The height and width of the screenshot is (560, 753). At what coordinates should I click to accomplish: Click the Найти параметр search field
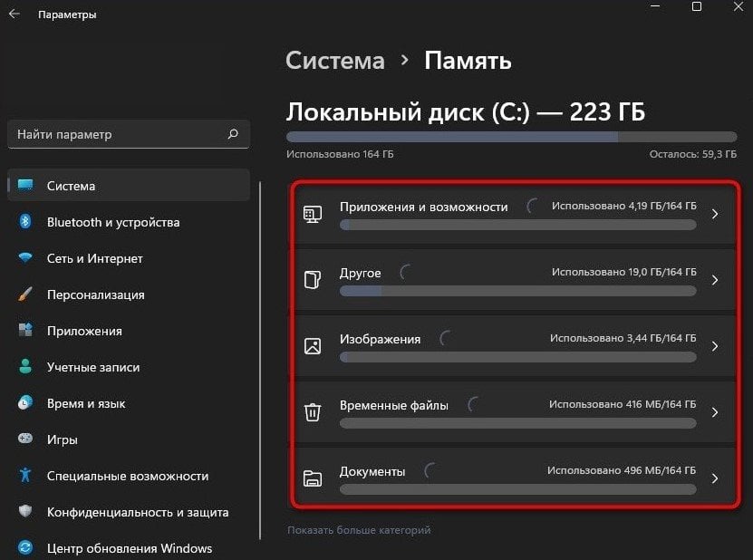(x=129, y=134)
